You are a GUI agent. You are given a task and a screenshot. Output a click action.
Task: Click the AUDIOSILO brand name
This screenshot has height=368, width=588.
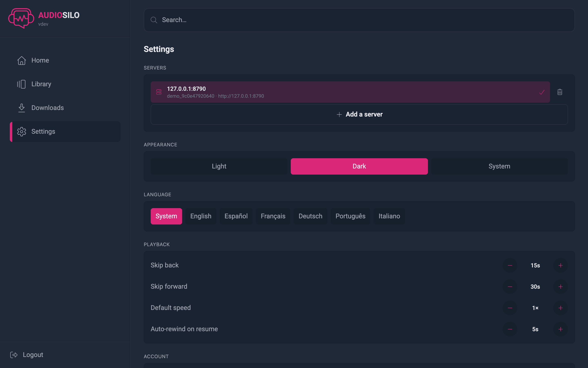pos(59,15)
